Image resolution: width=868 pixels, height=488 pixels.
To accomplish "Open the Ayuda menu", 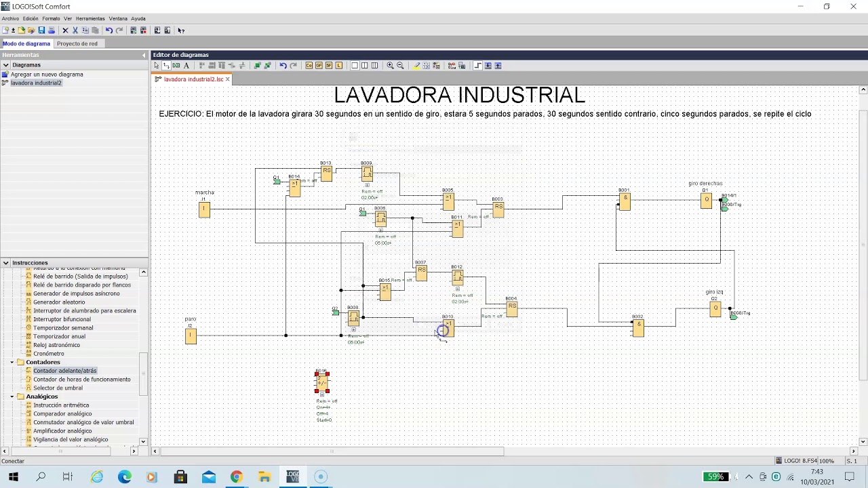I will point(138,18).
